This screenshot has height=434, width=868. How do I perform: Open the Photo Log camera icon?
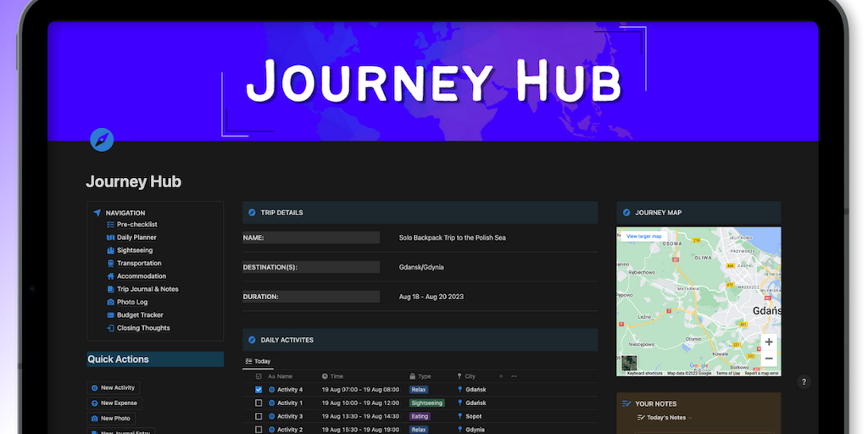[110, 302]
